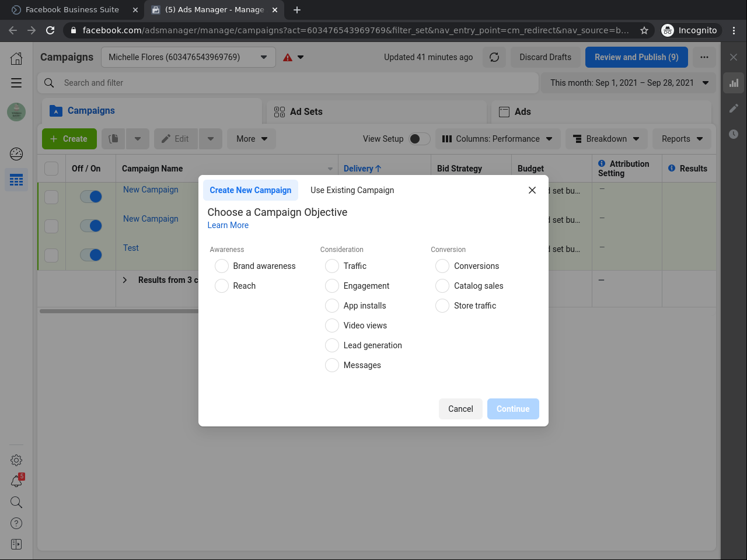Toggle the sidebar collapse panel icon
This screenshot has height=560, width=747.
point(16,544)
